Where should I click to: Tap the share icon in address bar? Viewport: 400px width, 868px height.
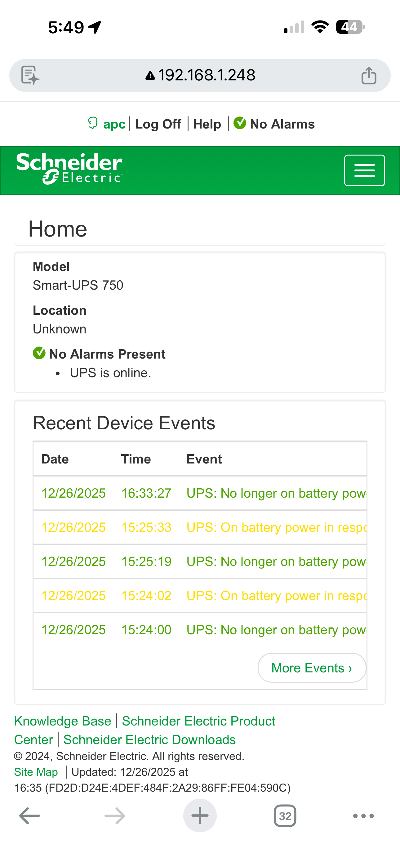(369, 75)
